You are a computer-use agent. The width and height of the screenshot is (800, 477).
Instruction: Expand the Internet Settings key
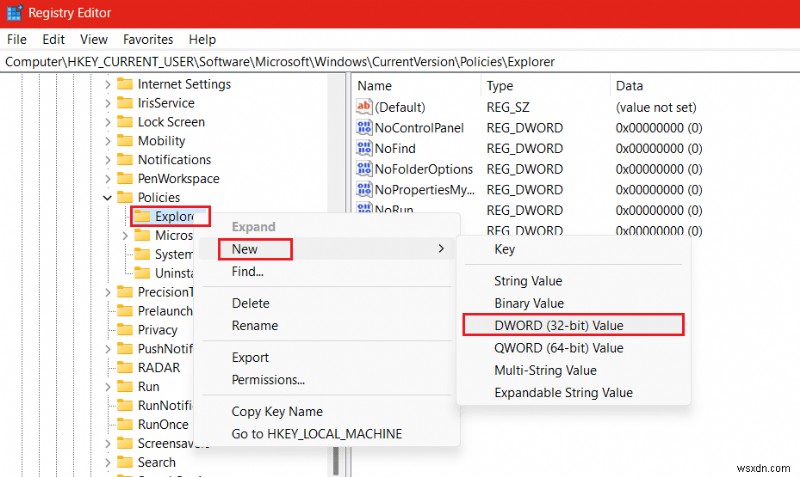pyautogui.click(x=107, y=84)
